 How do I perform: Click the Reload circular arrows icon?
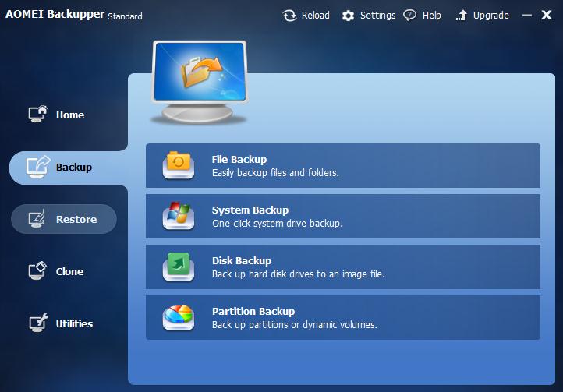289,16
